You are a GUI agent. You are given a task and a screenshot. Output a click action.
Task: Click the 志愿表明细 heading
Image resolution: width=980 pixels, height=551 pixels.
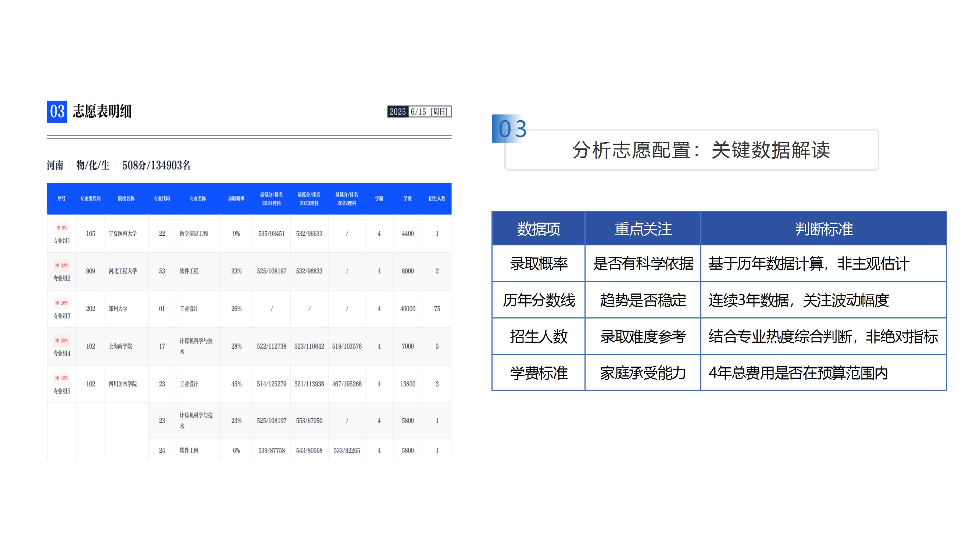tap(102, 111)
